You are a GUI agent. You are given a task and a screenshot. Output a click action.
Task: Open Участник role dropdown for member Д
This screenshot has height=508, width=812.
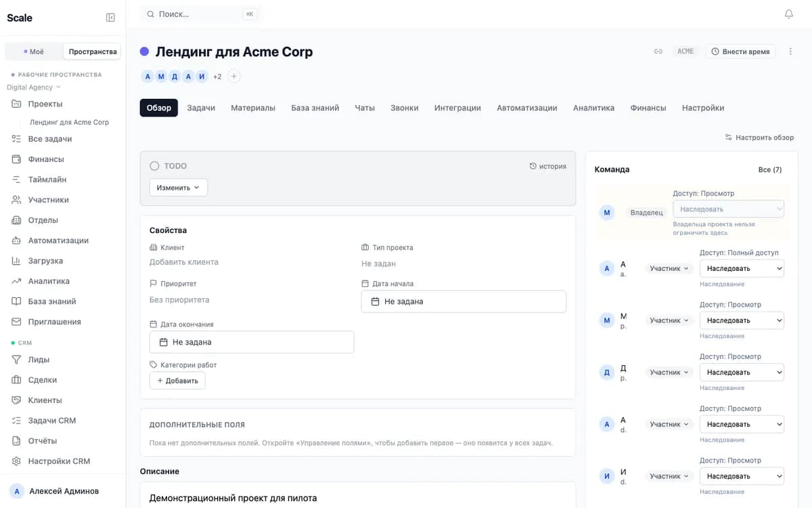[x=669, y=373]
